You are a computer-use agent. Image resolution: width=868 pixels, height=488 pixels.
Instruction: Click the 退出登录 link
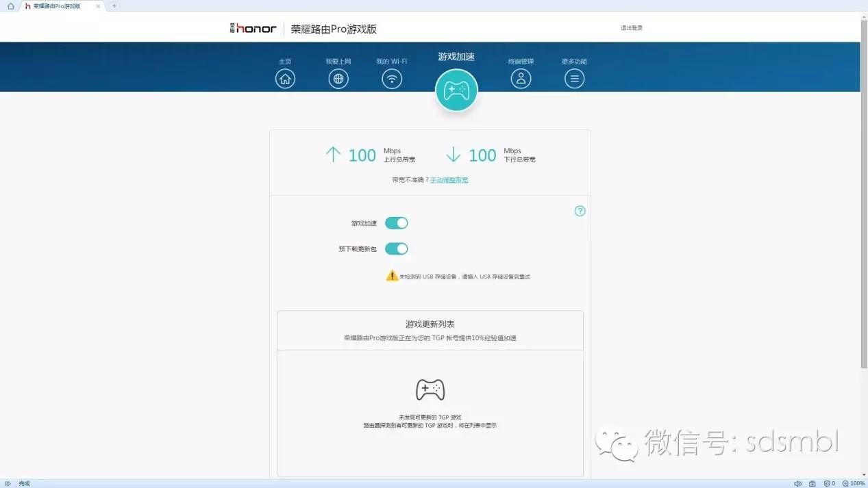pyautogui.click(x=632, y=28)
